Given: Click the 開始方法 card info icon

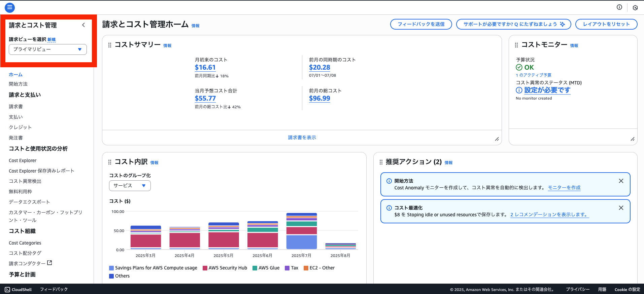Looking at the screenshot, I should coord(389,181).
